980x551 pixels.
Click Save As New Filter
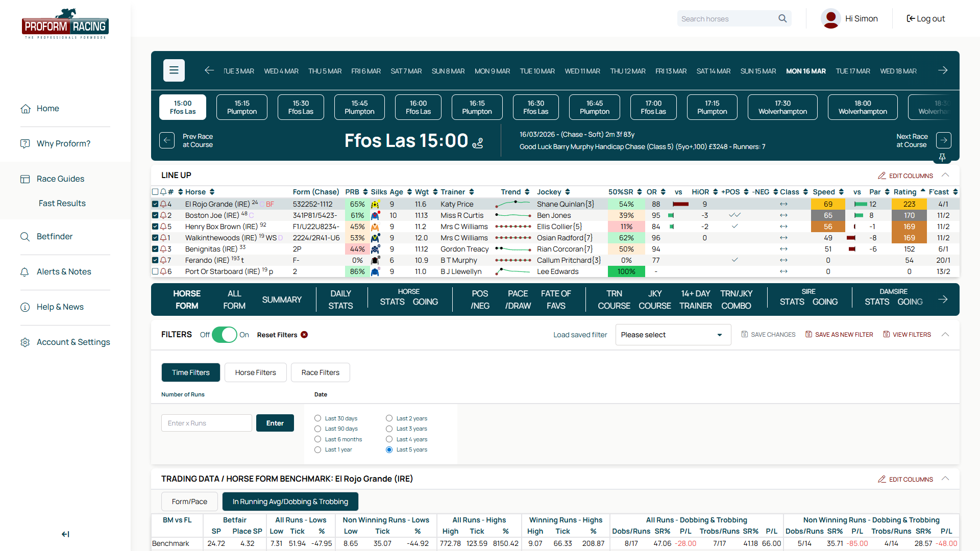tap(839, 335)
